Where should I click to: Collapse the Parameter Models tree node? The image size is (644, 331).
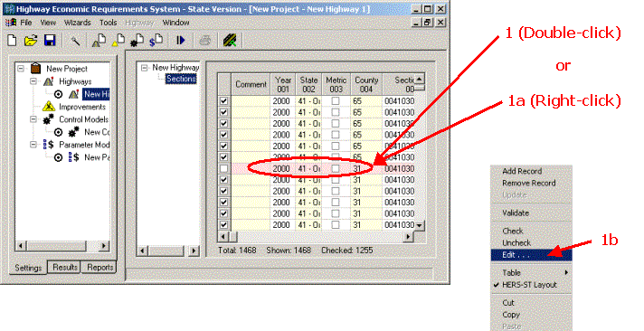pyautogui.click(x=33, y=145)
